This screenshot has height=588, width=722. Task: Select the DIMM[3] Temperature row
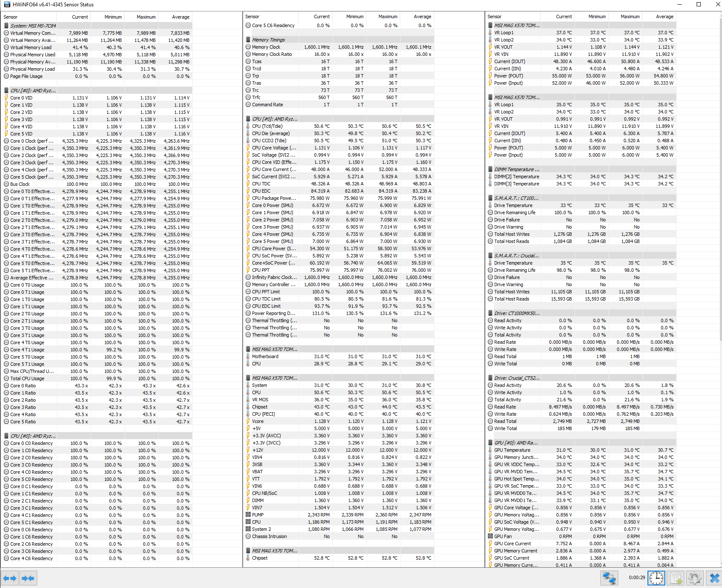pos(581,184)
